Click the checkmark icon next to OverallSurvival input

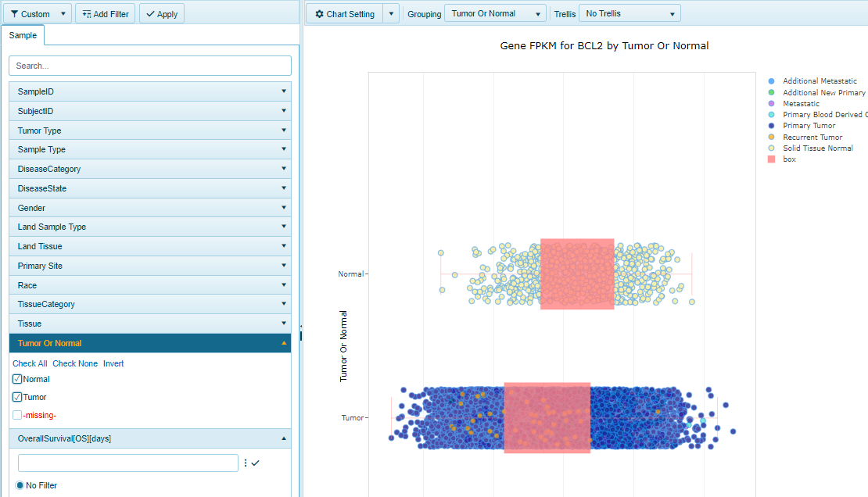coord(255,463)
